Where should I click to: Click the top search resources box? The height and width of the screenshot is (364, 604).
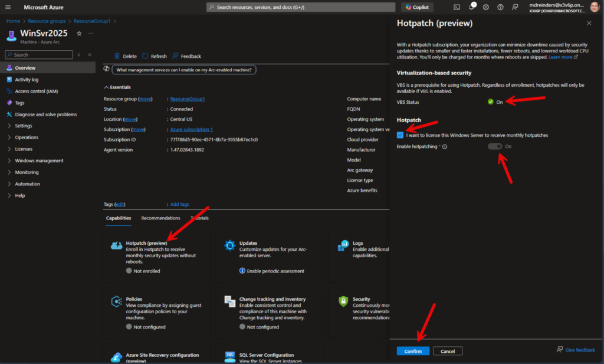click(x=300, y=7)
